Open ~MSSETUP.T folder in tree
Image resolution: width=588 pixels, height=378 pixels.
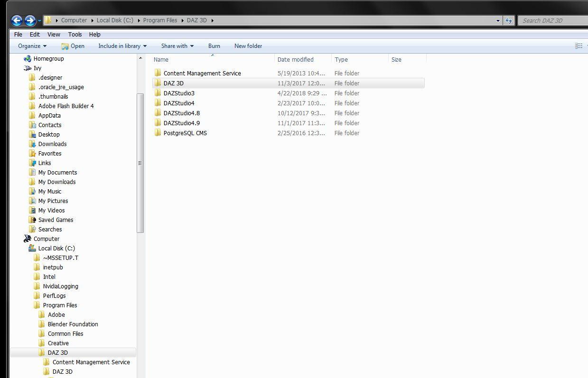pyautogui.click(x=61, y=258)
